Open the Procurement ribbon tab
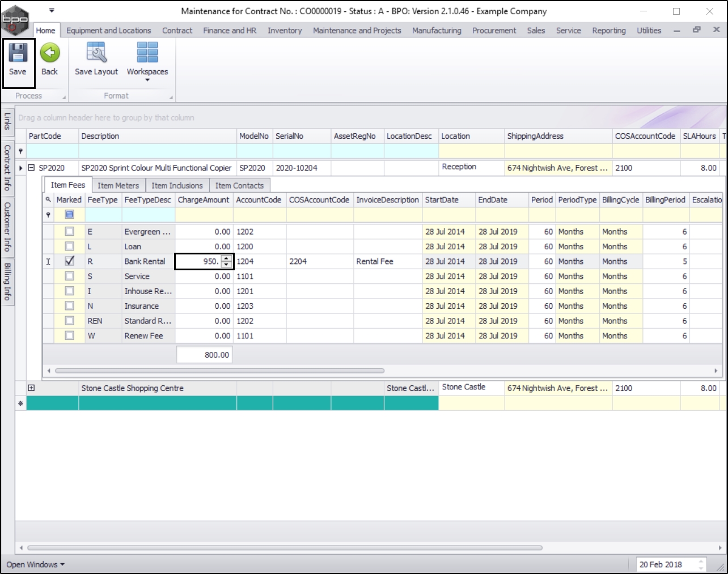Image resolution: width=728 pixels, height=574 pixels. 494,31
